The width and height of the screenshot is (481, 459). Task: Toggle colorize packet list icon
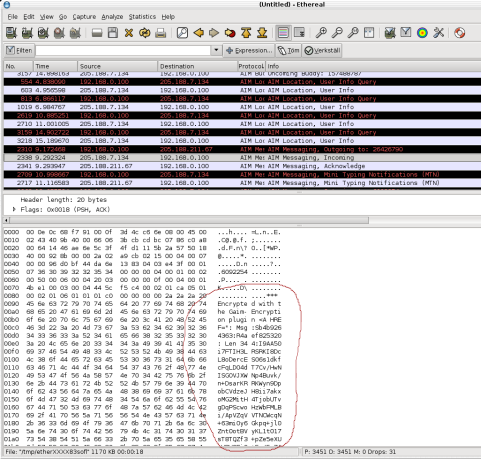pos(283,33)
